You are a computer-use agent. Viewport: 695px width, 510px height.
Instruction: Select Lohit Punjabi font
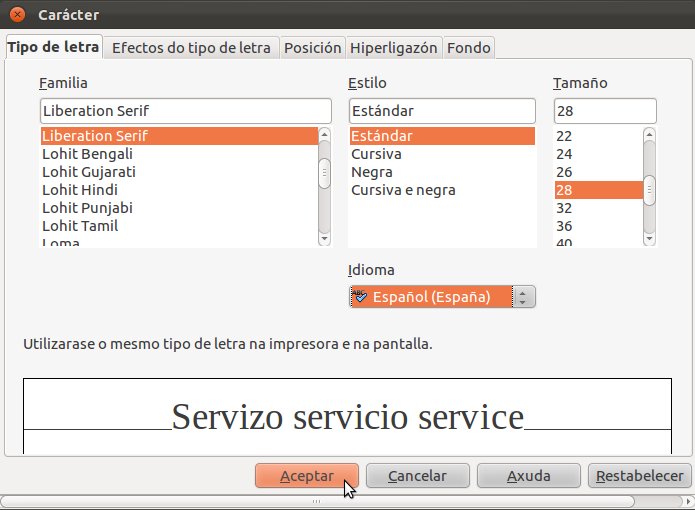(x=179, y=208)
